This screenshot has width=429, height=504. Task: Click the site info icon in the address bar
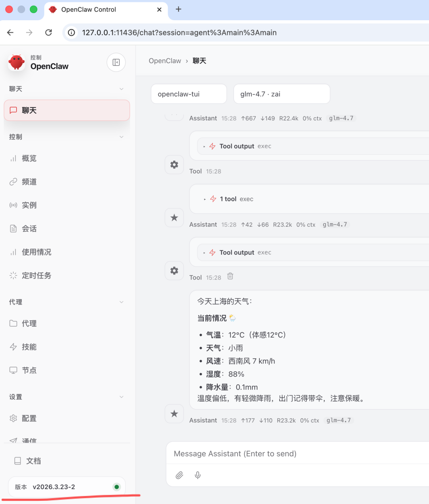[x=71, y=33]
